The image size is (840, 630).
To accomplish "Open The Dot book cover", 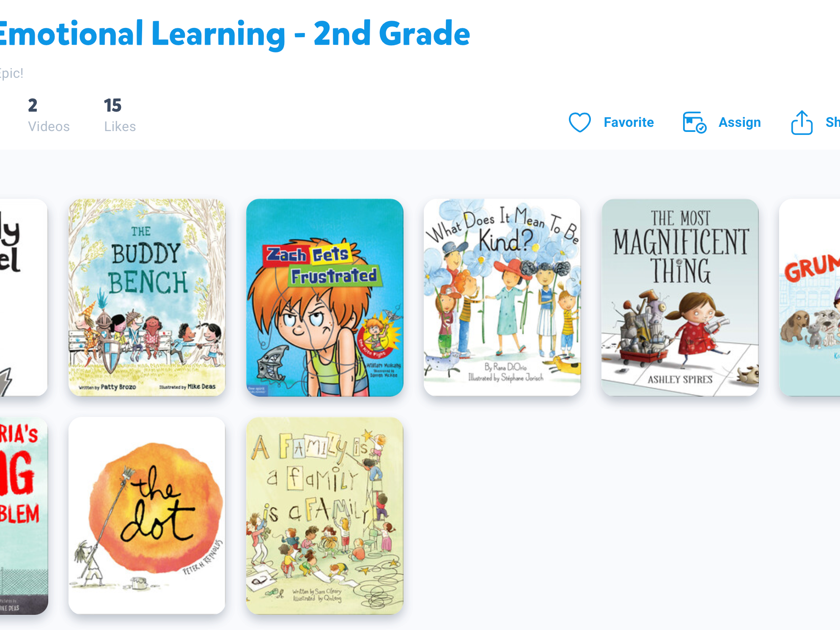I will 147,515.
